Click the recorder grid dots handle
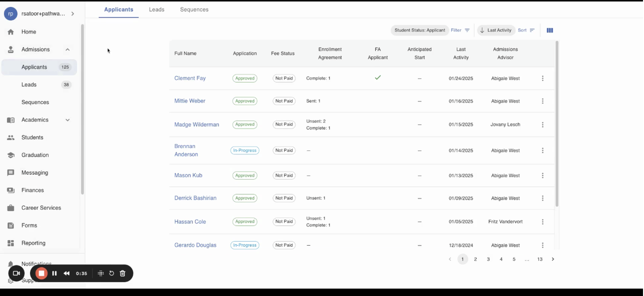644x296 pixels. click(101, 273)
